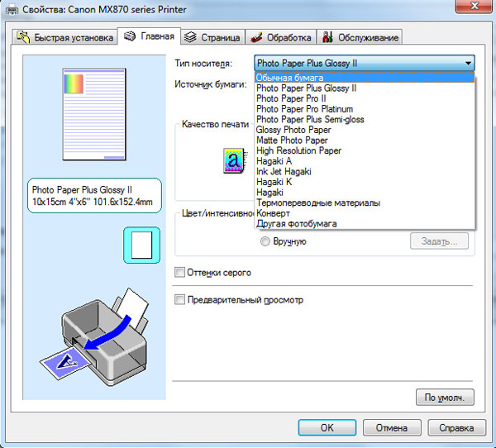Pick Photo Paper Pro Platinum

(x=365, y=109)
